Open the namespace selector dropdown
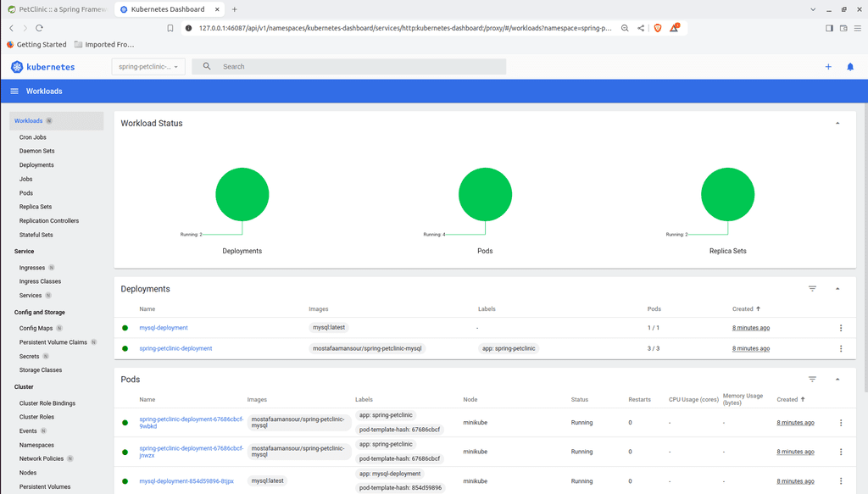Image resolution: width=868 pixels, height=494 pixels. tap(148, 66)
